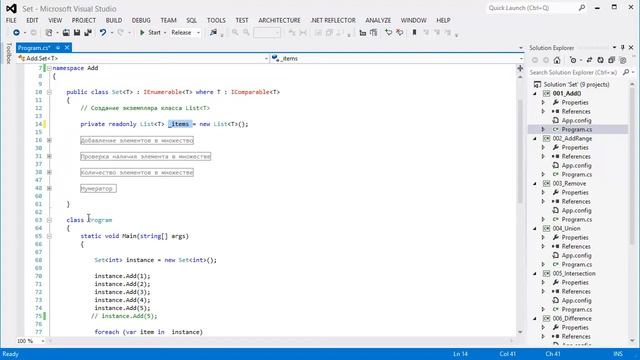Viewport: 640px width, 360px height.
Task: Open the .NET REFLECTOR menu
Action: [x=333, y=20]
